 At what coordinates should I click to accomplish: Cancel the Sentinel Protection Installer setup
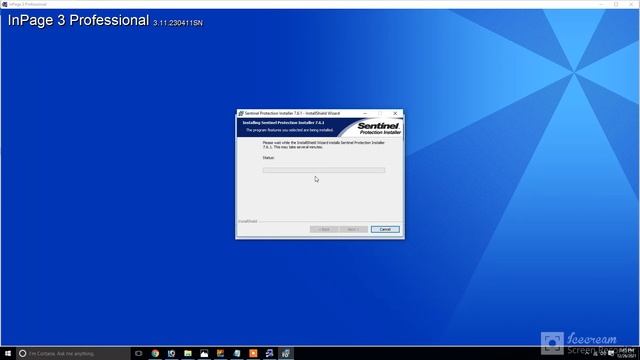click(385, 229)
